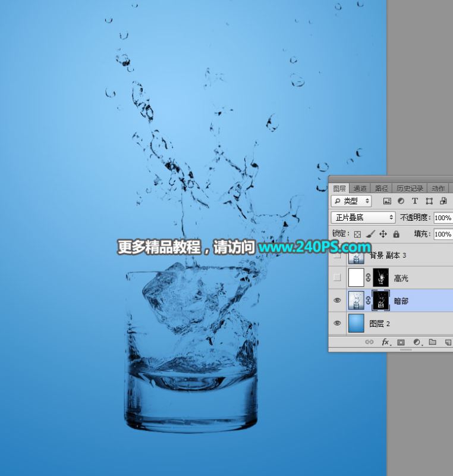The image size is (453, 476).
Task: Switch to the 通道 tab
Action: pos(360,189)
